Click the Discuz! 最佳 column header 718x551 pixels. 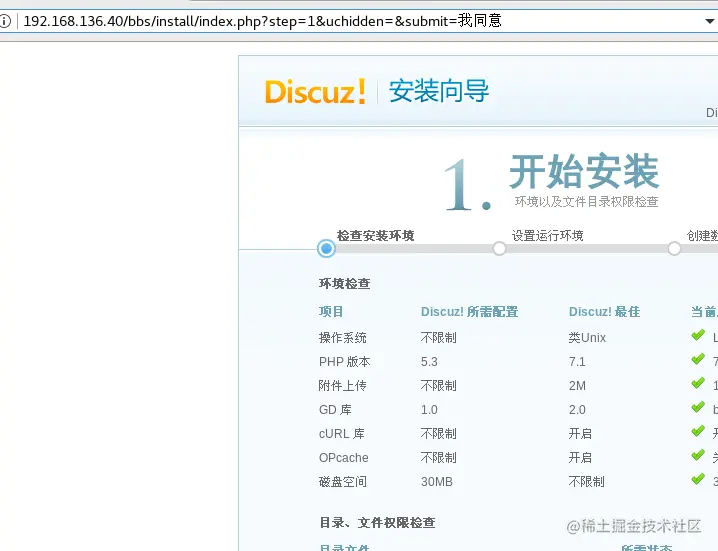(x=604, y=312)
